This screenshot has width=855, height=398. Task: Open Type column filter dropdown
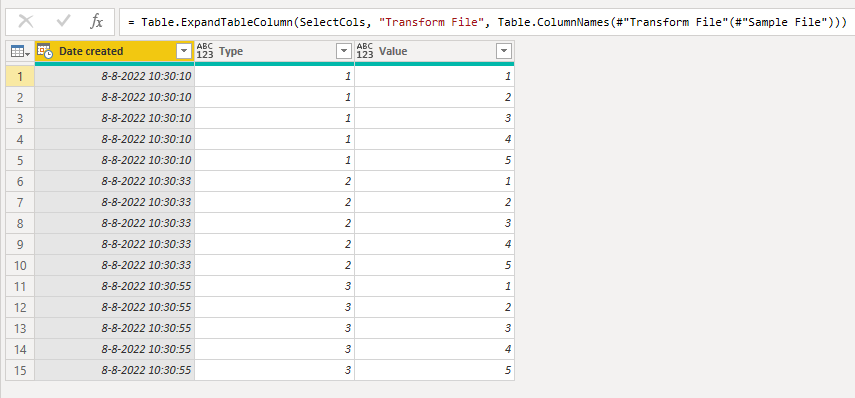[x=344, y=52]
